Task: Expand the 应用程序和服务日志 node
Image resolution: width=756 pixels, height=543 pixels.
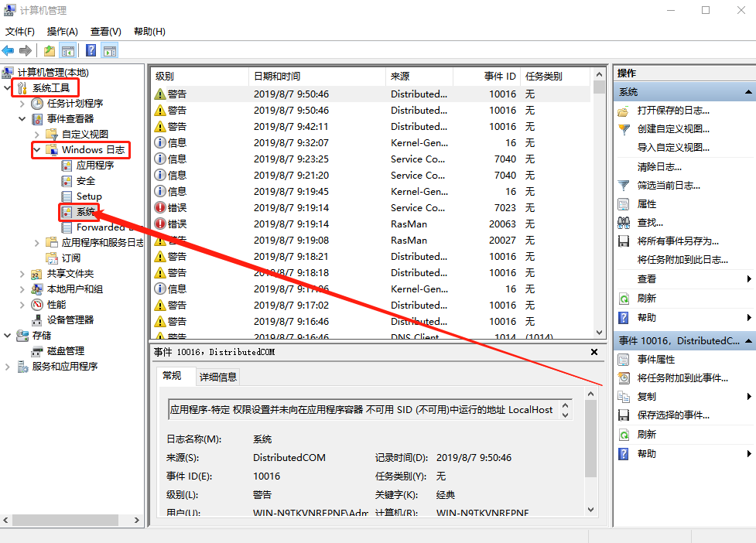Action: pyautogui.click(x=36, y=242)
